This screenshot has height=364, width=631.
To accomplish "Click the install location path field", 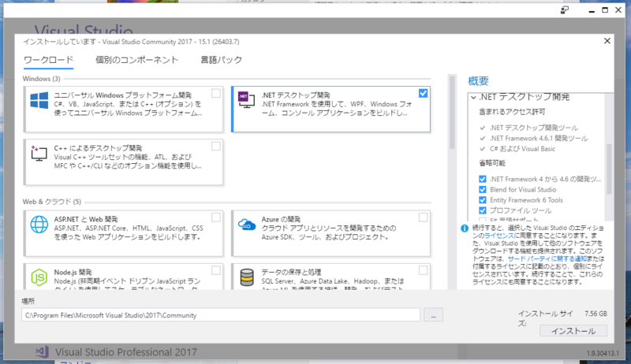I will (221, 315).
